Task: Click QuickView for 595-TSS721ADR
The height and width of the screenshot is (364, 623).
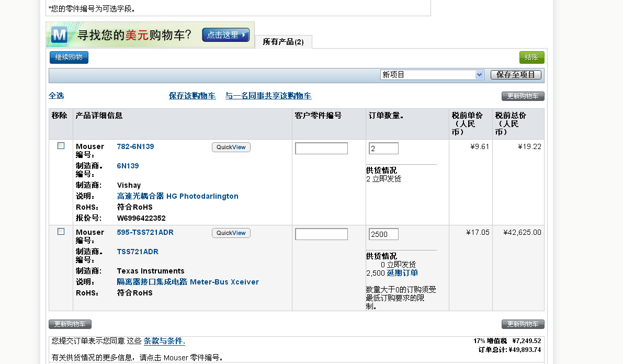Action: 231,233
